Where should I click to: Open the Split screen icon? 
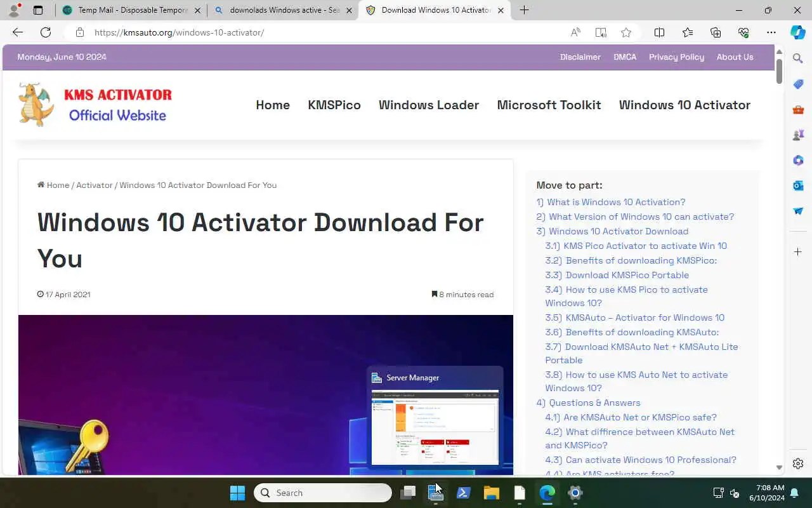point(660,32)
